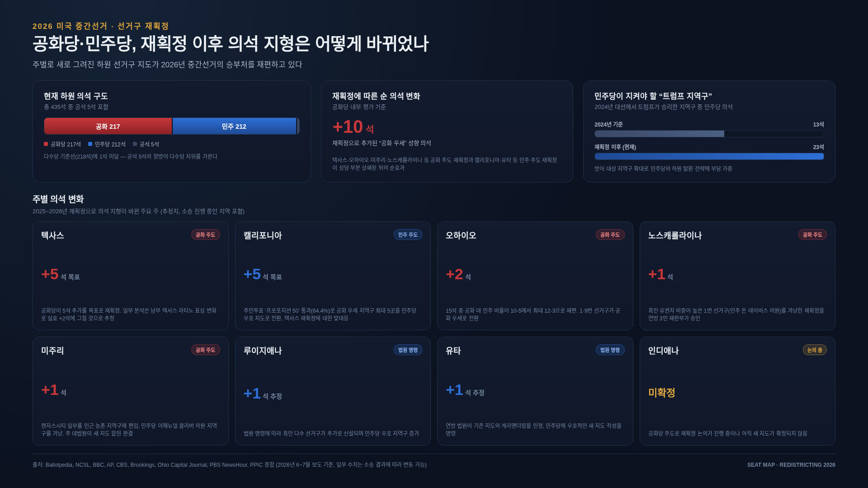Click the blue 민주 212 bar segment
868x488 pixels.
click(x=234, y=126)
